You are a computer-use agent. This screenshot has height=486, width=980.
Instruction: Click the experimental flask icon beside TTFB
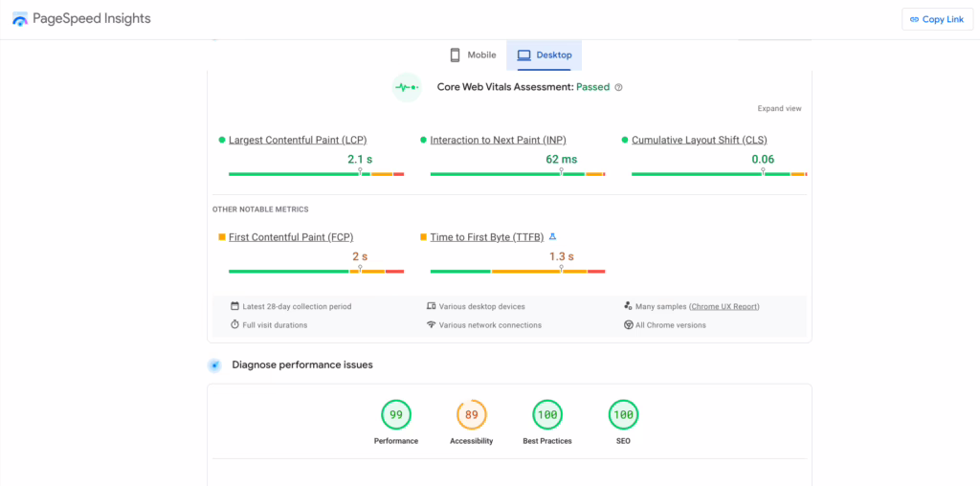[x=552, y=236]
